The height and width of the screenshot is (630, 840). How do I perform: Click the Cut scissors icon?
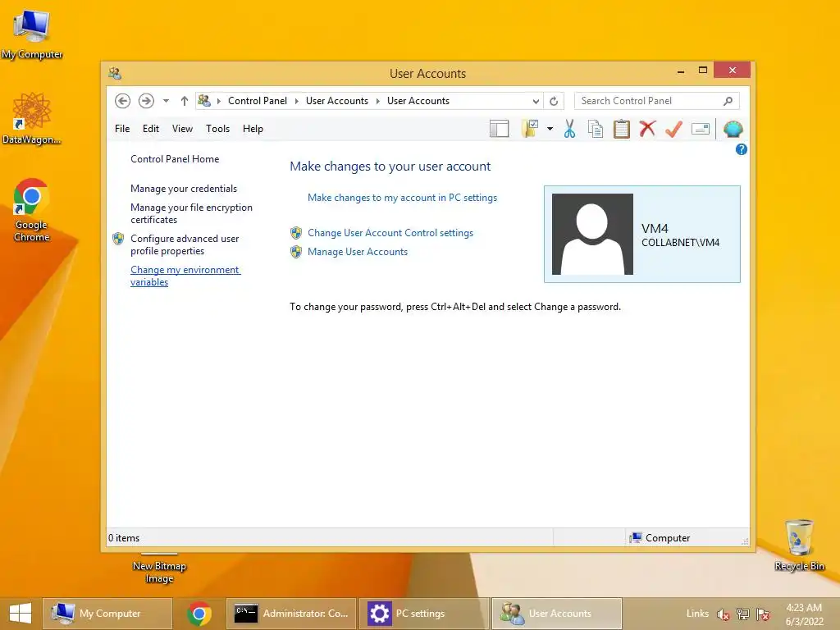tap(569, 129)
